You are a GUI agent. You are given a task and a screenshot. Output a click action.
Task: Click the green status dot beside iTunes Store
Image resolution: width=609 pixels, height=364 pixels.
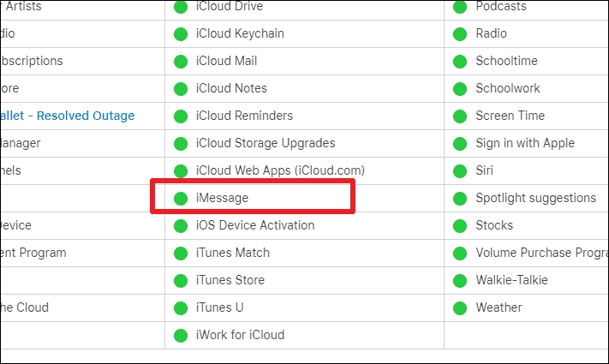(x=181, y=280)
